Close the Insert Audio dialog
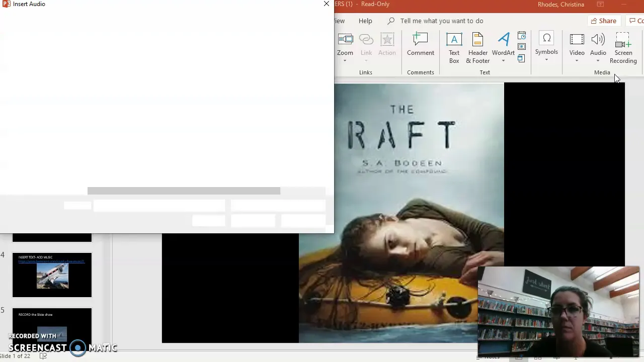 click(x=327, y=4)
